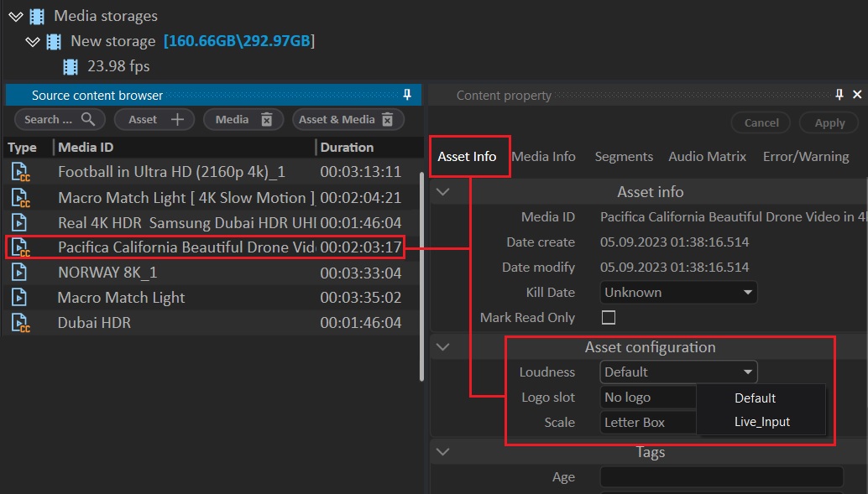Click the Date create value
The image size is (868, 494).
[674, 242]
